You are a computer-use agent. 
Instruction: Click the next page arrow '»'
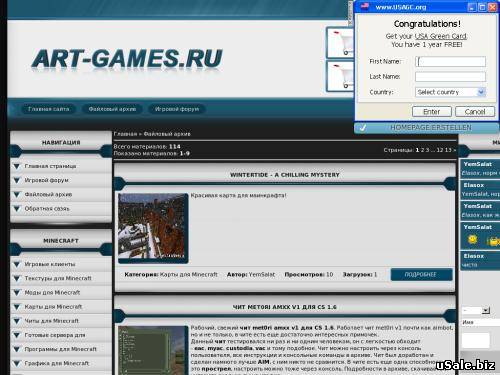point(454,150)
